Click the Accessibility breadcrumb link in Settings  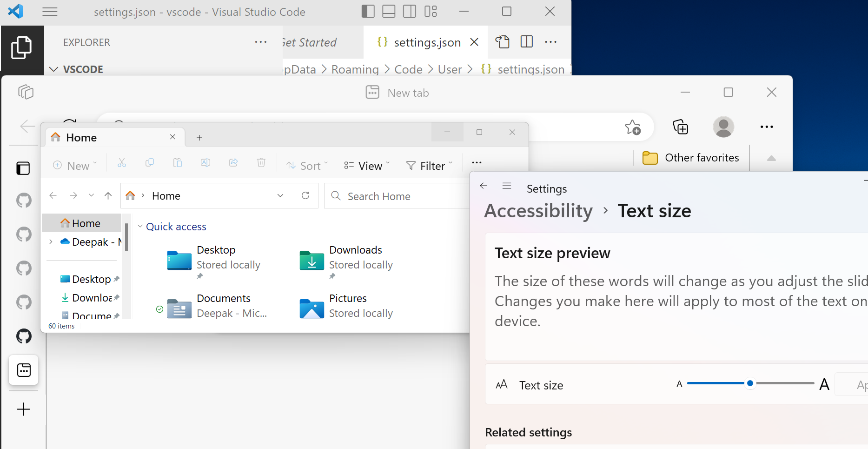pos(538,211)
